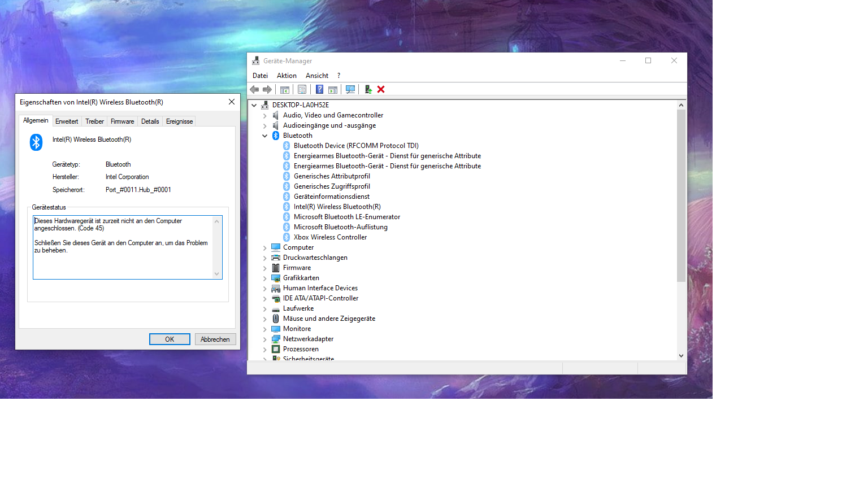
Task: Select Xbox Wireless Controller device
Action: pyautogui.click(x=330, y=237)
